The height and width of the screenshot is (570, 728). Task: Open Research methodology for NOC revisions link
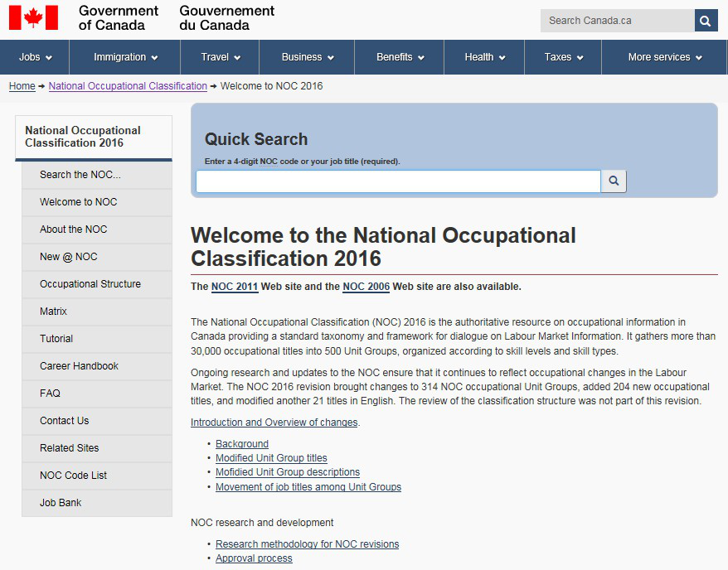pos(307,544)
